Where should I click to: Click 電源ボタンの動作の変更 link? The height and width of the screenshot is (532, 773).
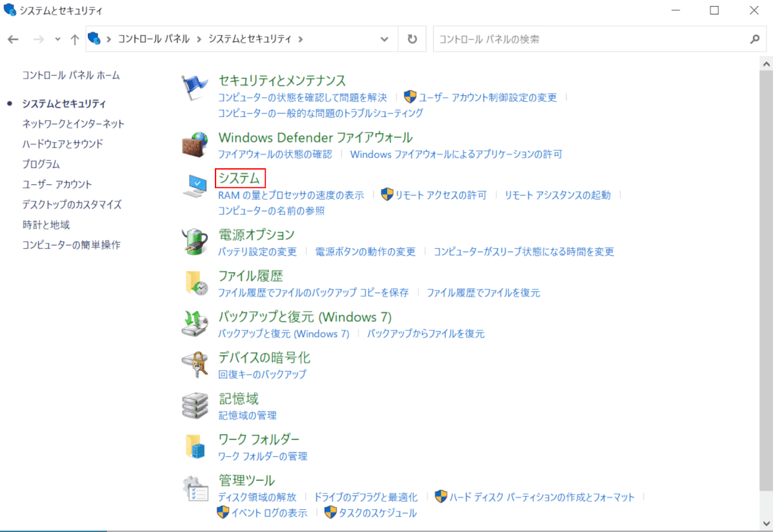(x=365, y=252)
